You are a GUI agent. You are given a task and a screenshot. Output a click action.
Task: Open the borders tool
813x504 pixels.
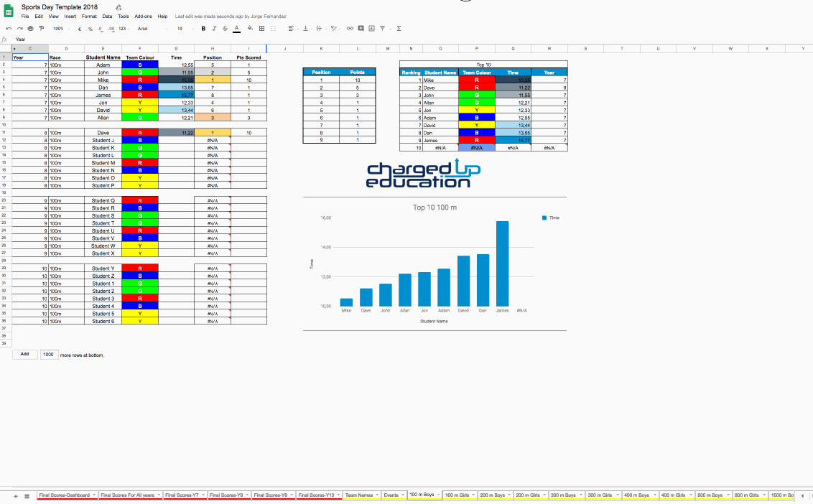(x=262, y=29)
